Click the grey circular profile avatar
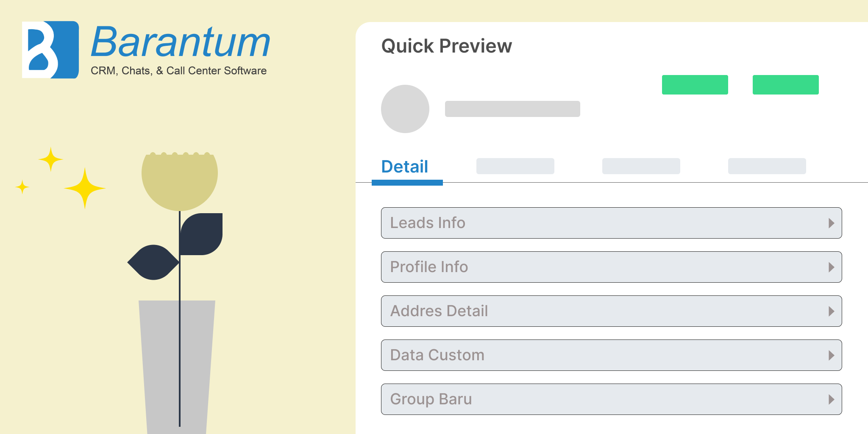868x434 pixels. tap(405, 109)
